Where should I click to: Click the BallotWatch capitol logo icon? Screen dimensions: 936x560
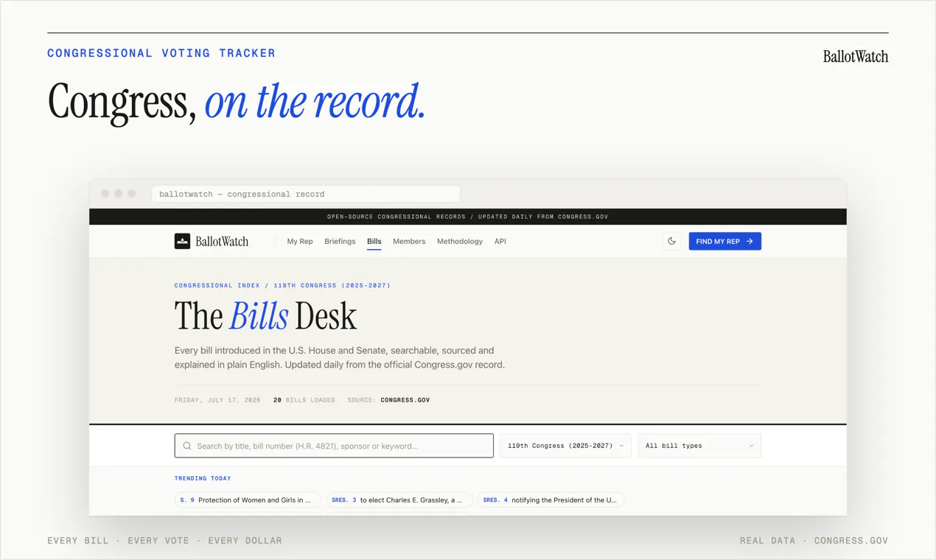click(x=182, y=241)
